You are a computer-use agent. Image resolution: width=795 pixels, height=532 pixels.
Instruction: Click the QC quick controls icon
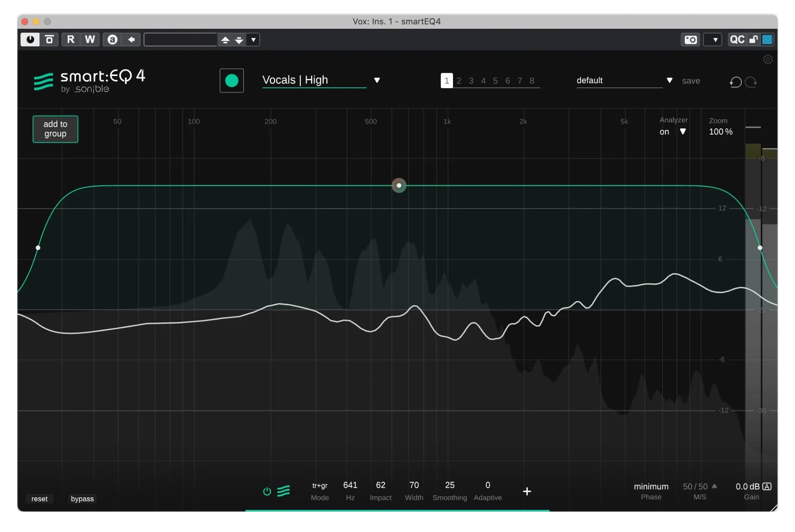click(738, 39)
